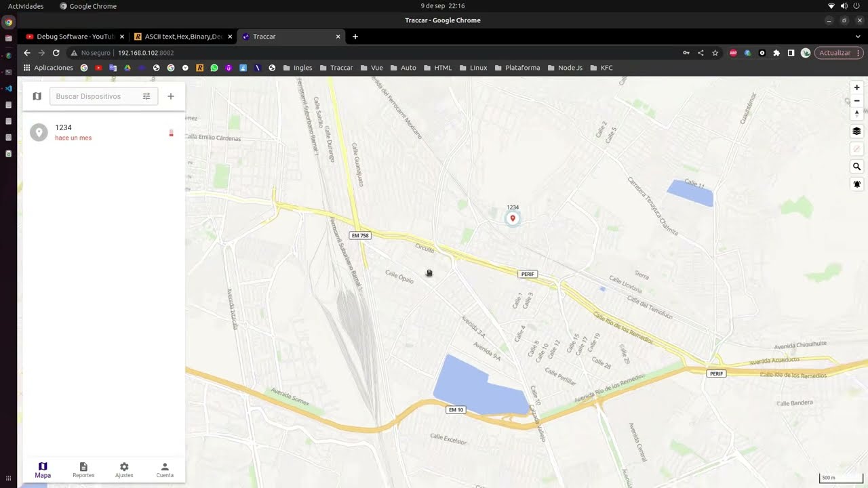The image size is (868, 488).
Task: Open a new Chrome tab
Action: pos(355,37)
